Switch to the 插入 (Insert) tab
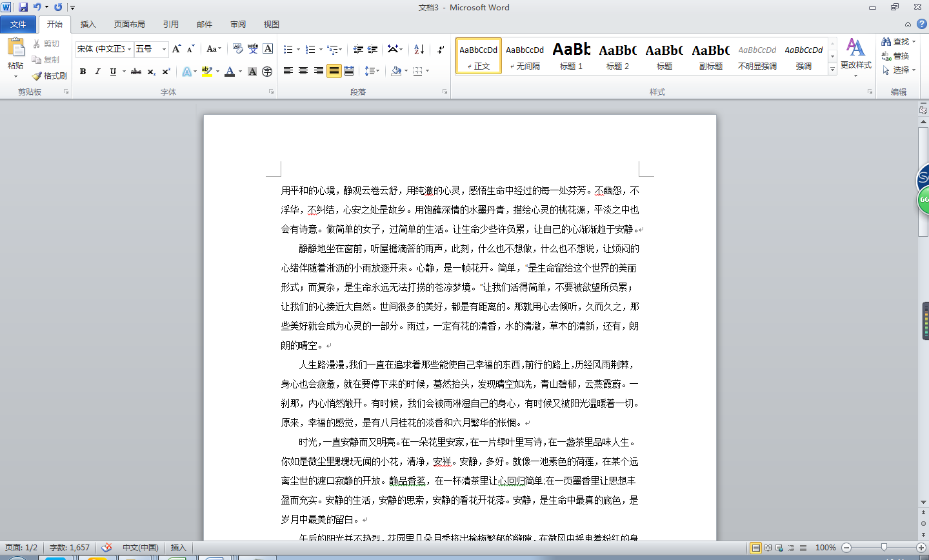 point(88,25)
